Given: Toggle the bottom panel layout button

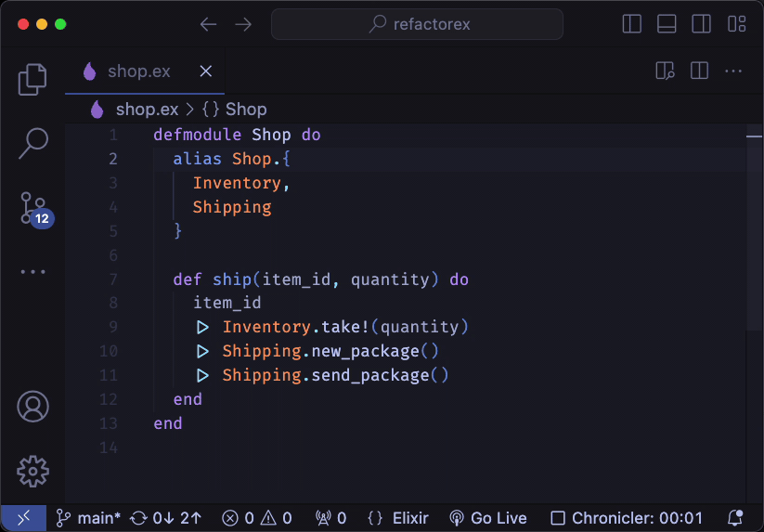Looking at the screenshot, I should point(667,24).
